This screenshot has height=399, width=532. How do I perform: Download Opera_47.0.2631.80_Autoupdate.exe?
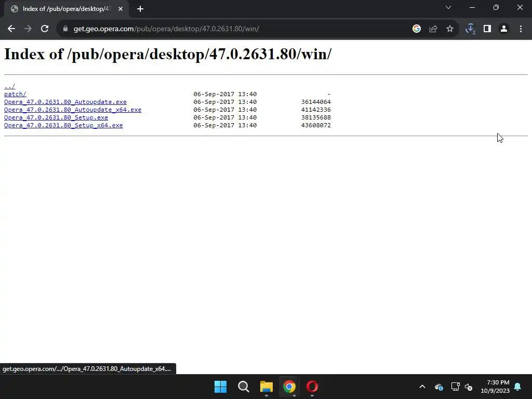[x=65, y=102]
